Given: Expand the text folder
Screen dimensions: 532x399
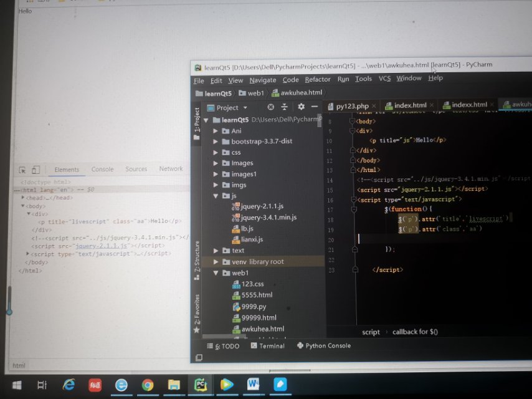Looking at the screenshot, I should (x=216, y=251).
